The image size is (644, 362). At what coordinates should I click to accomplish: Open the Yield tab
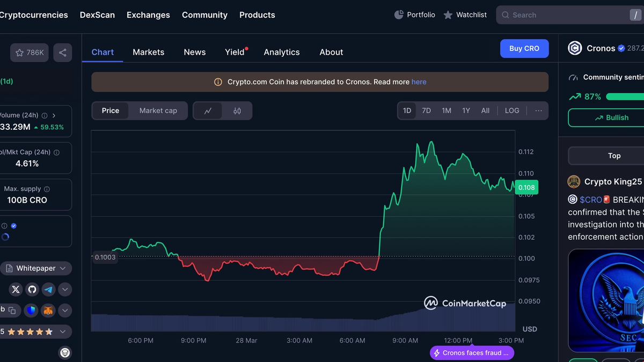click(235, 52)
